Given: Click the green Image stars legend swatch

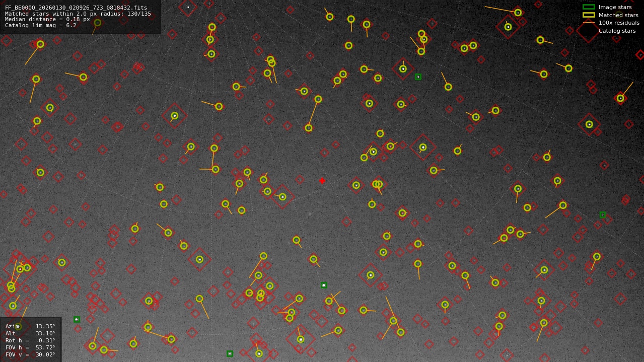Looking at the screenshot, I should pos(589,7).
